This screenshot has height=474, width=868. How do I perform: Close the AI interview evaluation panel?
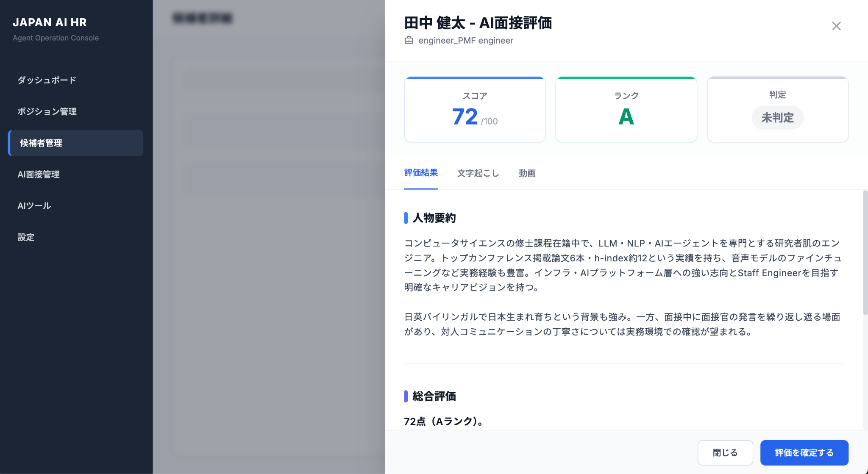(836, 26)
